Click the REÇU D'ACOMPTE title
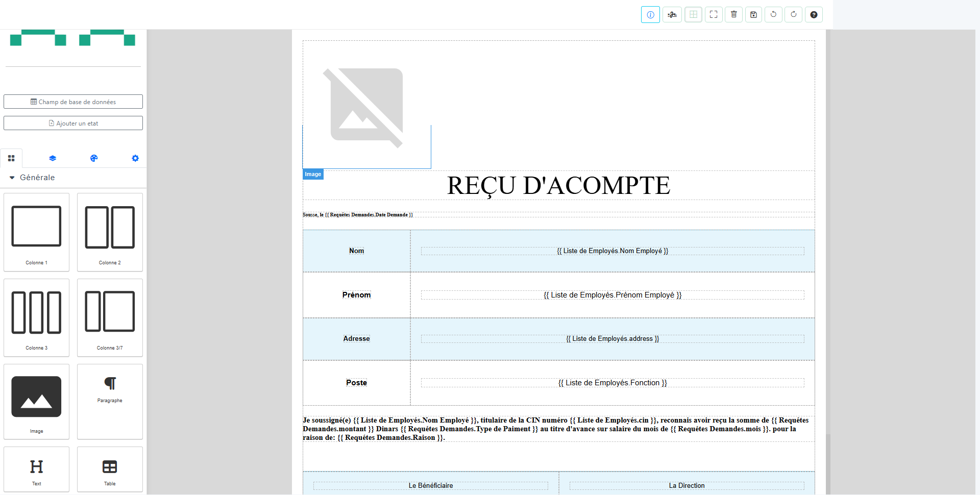This screenshot has width=980, height=495. click(x=558, y=186)
